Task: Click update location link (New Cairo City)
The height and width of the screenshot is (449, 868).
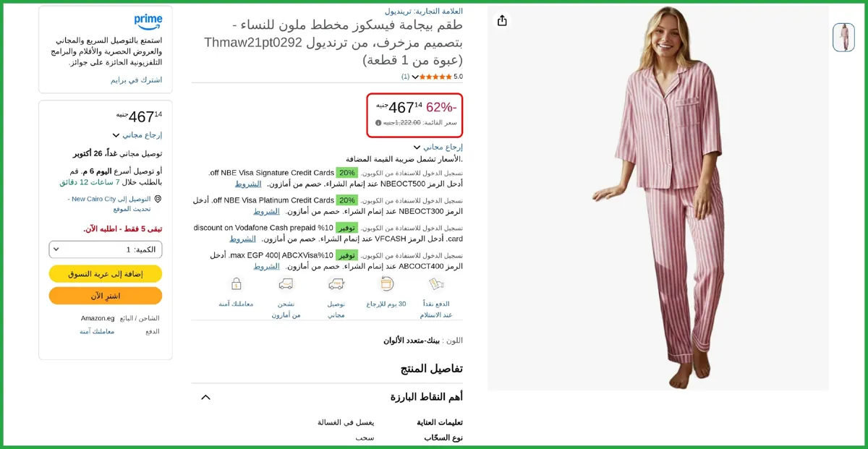Action: (x=109, y=204)
